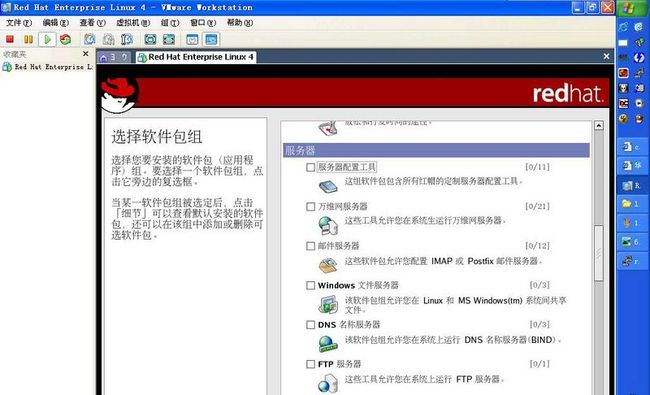Restore down the VMware Workstation window
Image resolution: width=650 pixels, height=395 pixels.
pyautogui.click(x=593, y=7)
